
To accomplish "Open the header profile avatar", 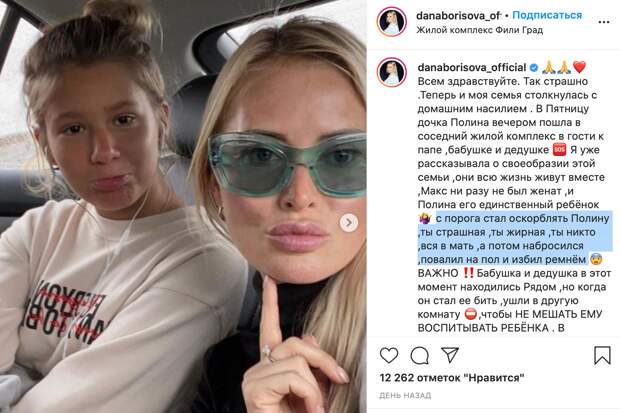I will [391, 22].
